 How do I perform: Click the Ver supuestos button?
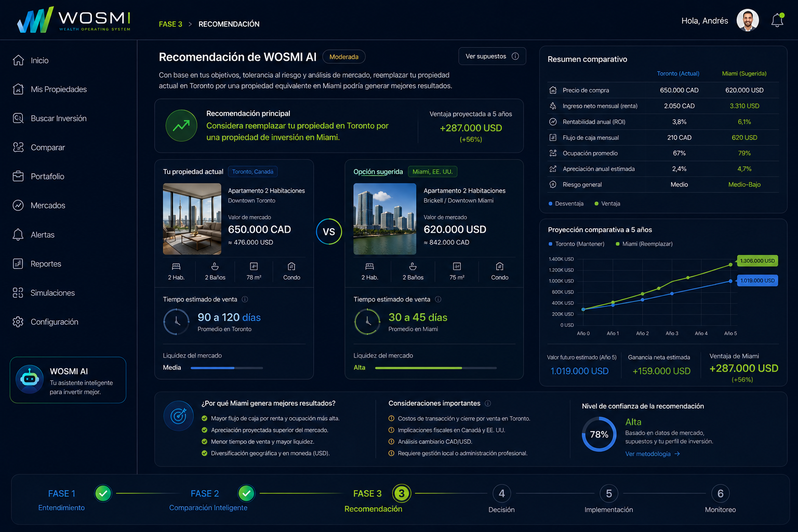(x=492, y=56)
